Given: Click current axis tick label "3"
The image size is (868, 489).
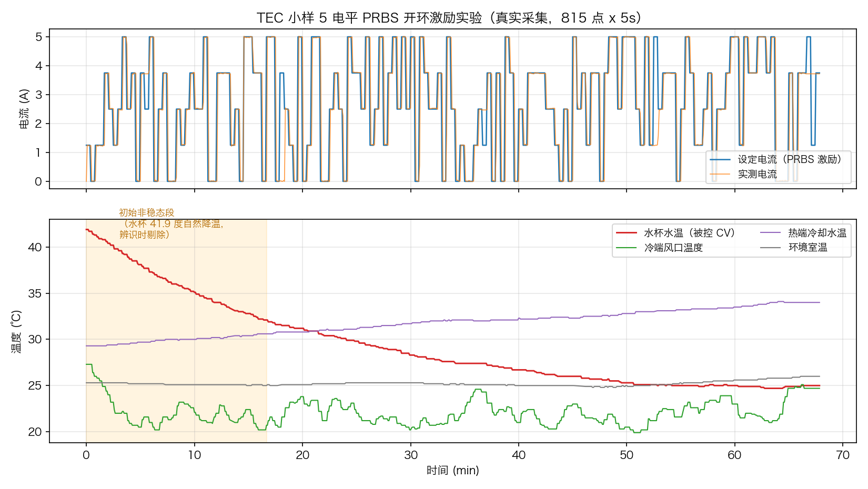Looking at the screenshot, I should 38,95.
